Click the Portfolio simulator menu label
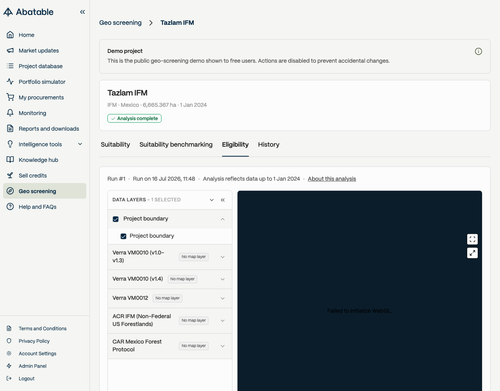 (42, 82)
